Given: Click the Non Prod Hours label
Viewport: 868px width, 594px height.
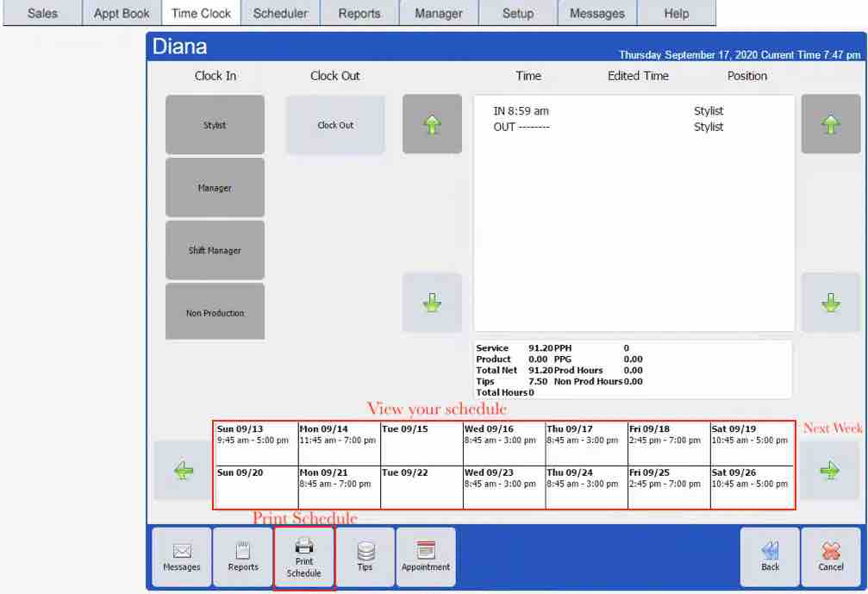Looking at the screenshot, I should point(588,381).
